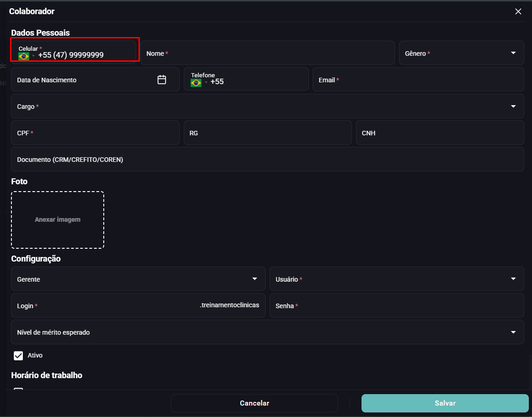Image resolution: width=532 pixels, height=417 pixels.
Task: Focus the Nome input field
Action: [267, 53]
